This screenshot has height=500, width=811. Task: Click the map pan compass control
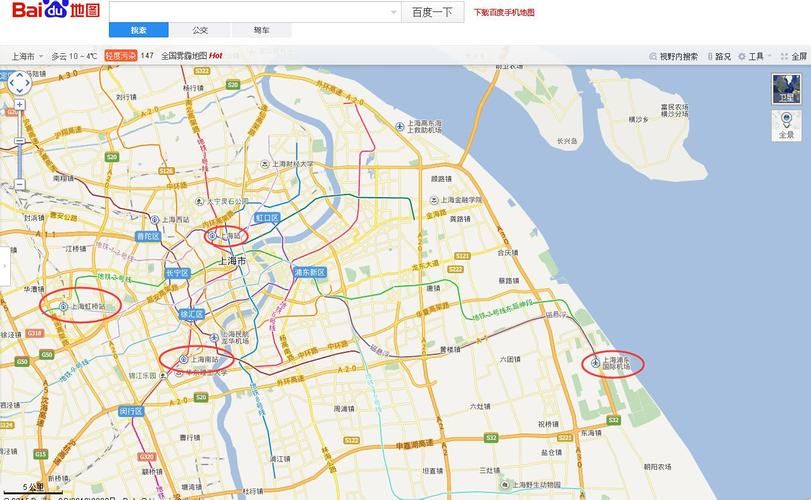(19, 83)
